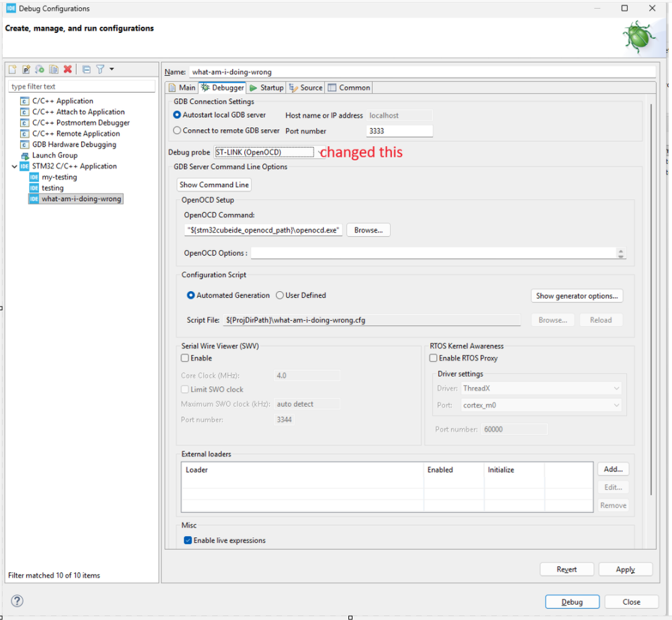The width and height of the screenshot is (672, 620).
Task: Open the RTOS Driver ThreadX dropdown
Action: pyautogui.click(x=542, y=388)
